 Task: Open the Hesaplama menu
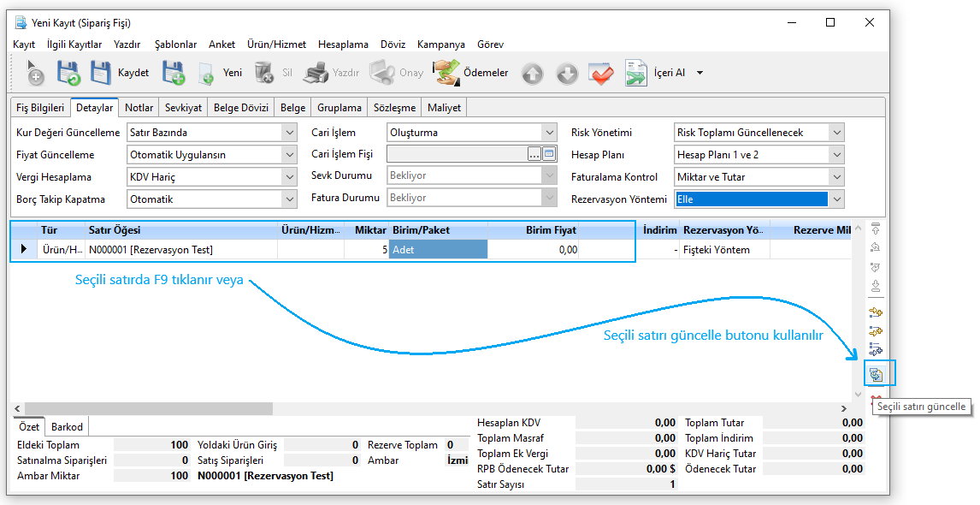(343, 45)
